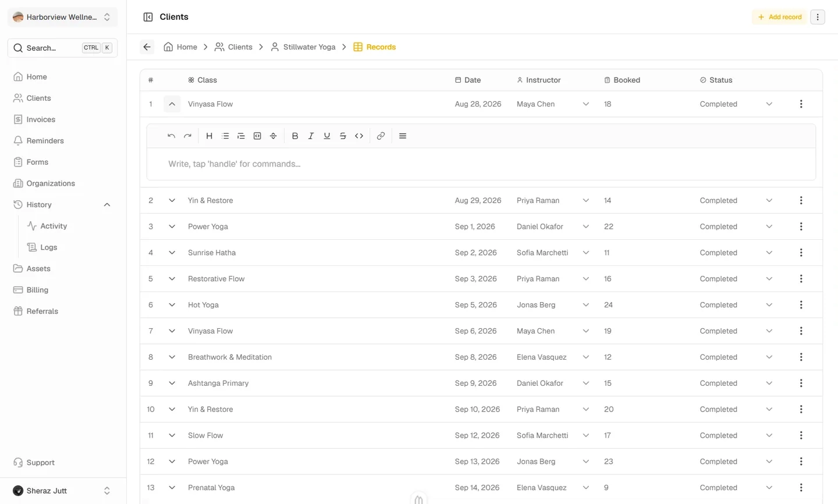Sort by Booked column header

[x=622, y=80]
